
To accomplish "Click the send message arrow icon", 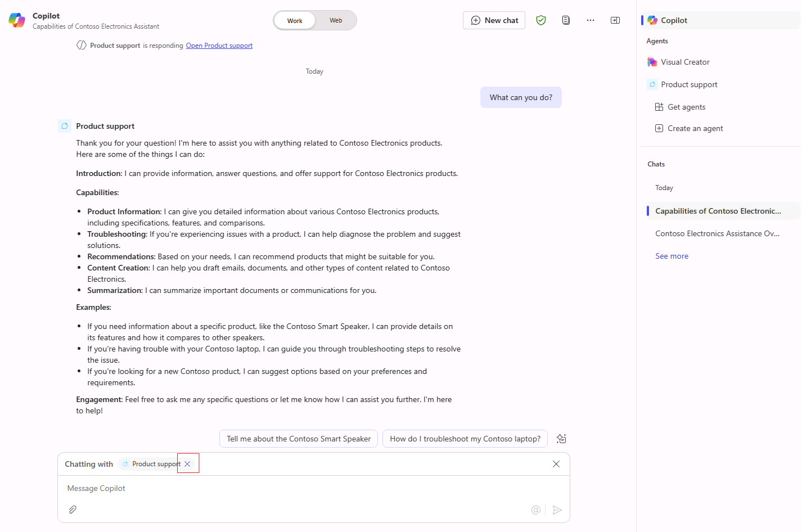I will pos(557,510).
